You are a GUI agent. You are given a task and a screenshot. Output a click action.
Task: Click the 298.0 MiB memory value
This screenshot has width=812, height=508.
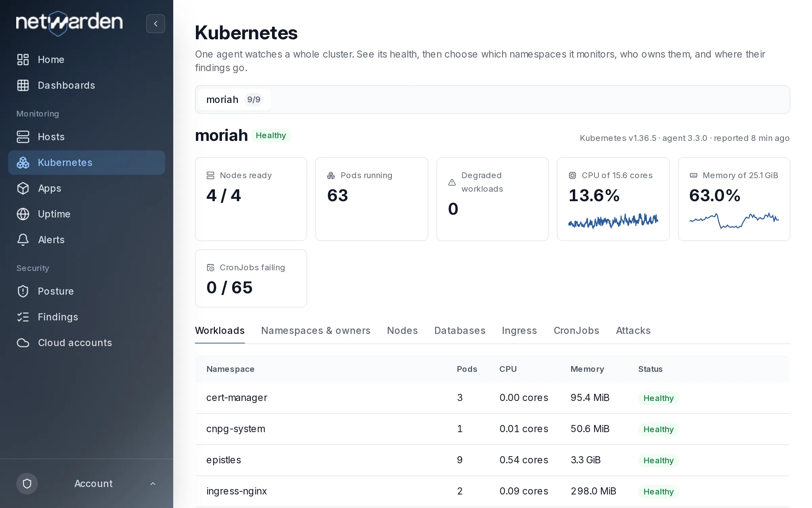pos(593,491)
